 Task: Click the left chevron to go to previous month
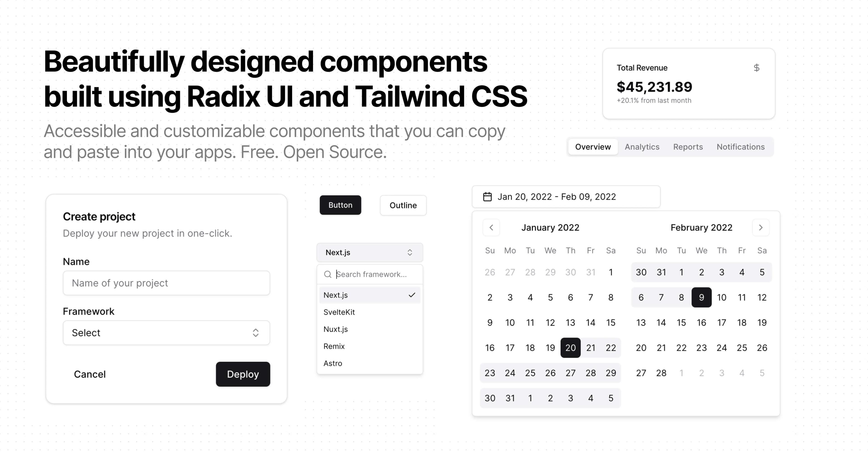pos(491,227)
